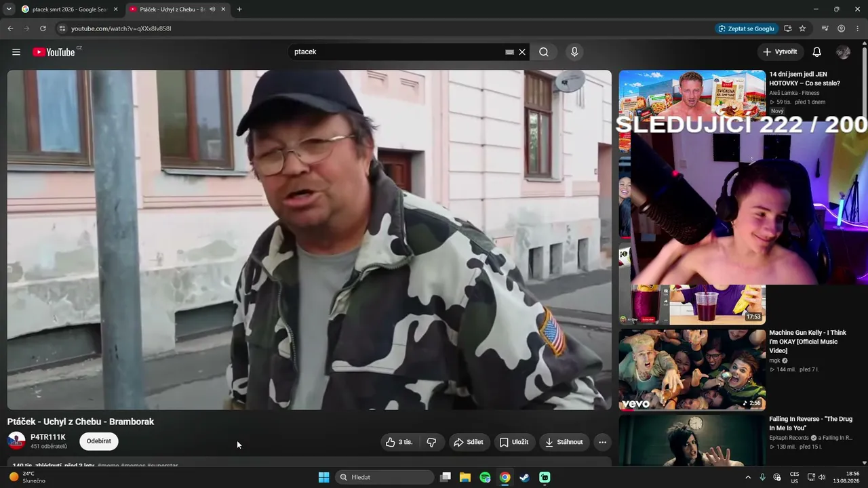The height and width of the screenshot is (488, 868).
Task: Click the video title 'Ptáček - Uchyl z Chebu - Bramborak'
Action: click(x=81, y=422)
